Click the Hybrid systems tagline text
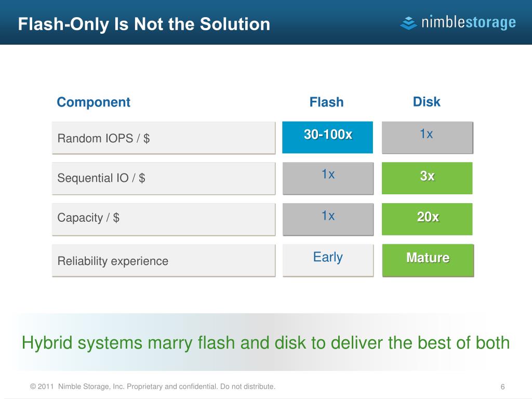The width and height of the screenshot is (532, 399). pyautogui.click(x=265, y=343)
